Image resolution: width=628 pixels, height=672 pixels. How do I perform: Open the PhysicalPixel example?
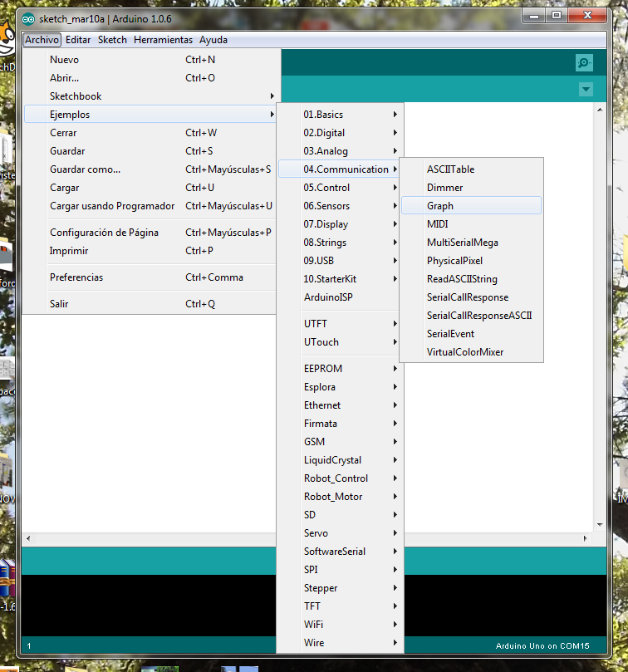tap(472, 261)
